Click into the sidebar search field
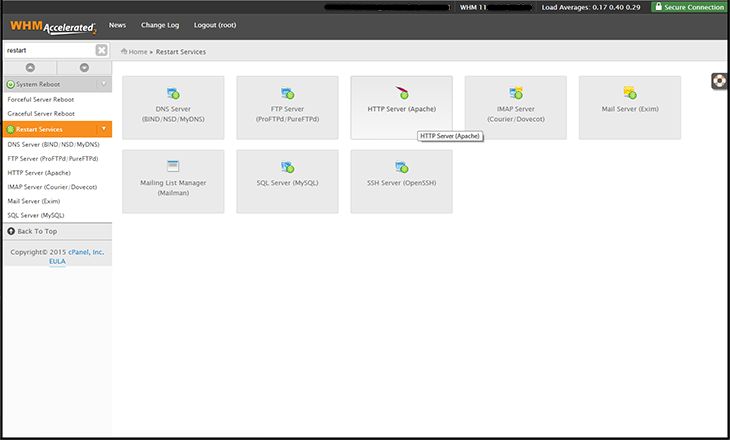 [x=49, y=50]
